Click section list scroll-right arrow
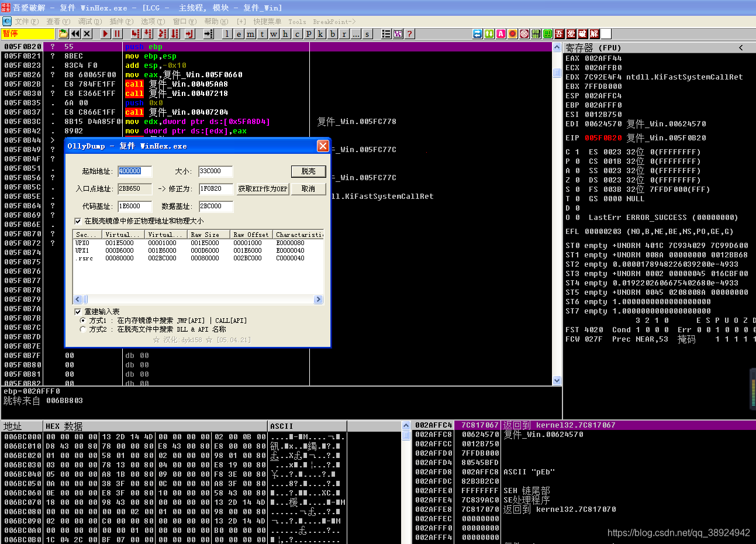The width and height of the screenshot is (756, 544). point(319,299)
